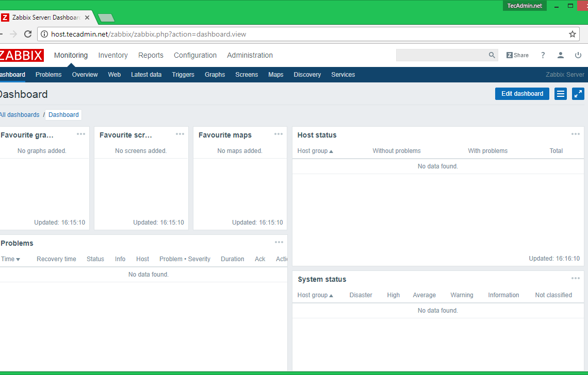Click into the Zabbix search field
588x375 pixels.
pos(441,55)
